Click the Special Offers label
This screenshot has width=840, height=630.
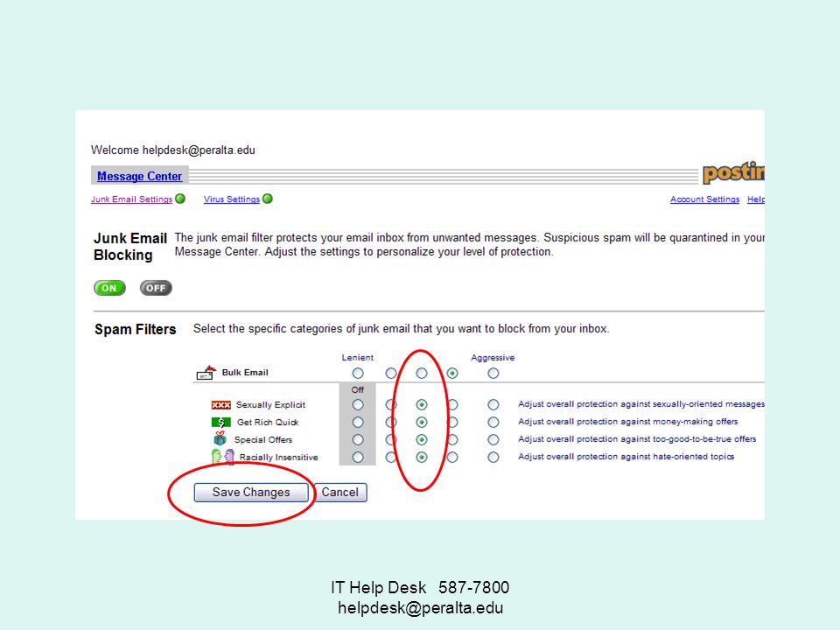(263, 440)
